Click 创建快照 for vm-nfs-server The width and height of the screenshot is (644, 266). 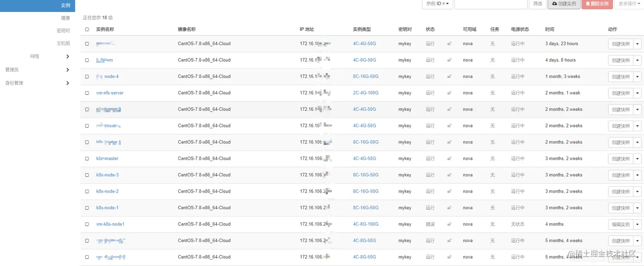tap(621, 93)
